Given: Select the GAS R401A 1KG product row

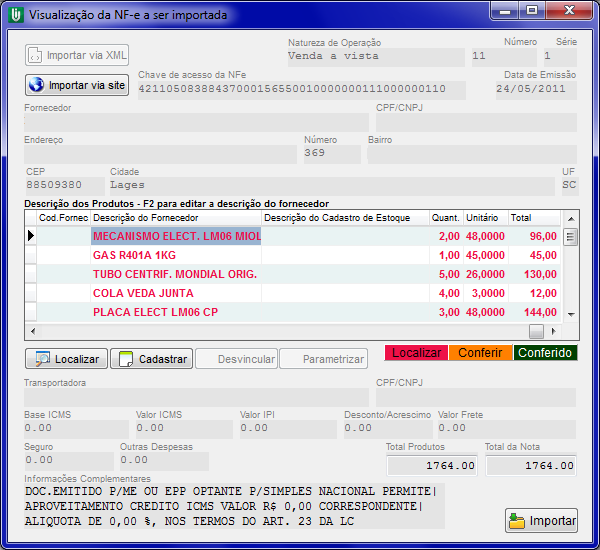Looking at the screenshot, I should (175, 255).
